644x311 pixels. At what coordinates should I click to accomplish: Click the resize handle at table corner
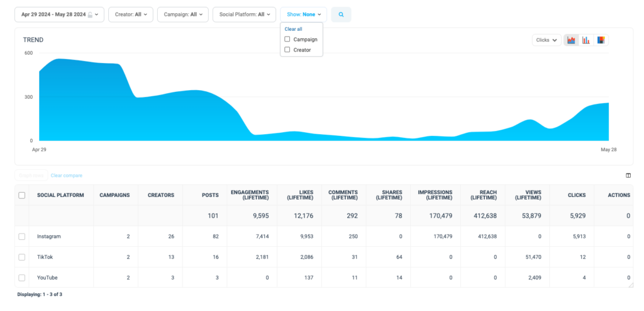click(630, 285)
